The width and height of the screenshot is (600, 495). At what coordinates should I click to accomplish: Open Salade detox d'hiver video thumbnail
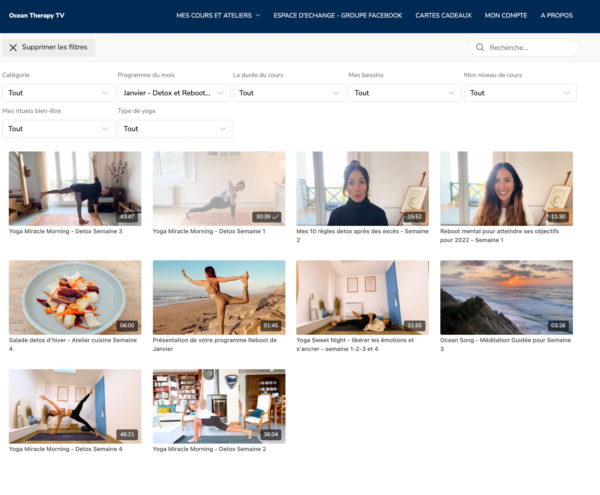pyautogui.click(x=75, y=297)
